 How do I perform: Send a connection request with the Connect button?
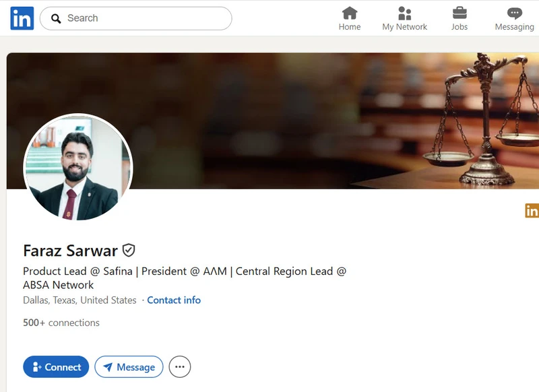pos(56,366)
